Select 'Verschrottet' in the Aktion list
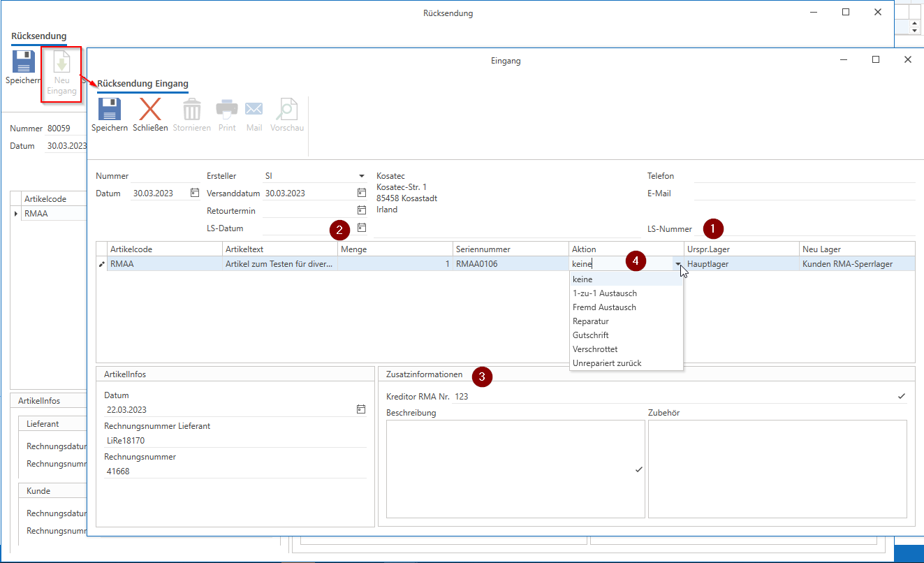Image resolution: width=924 pixels, height=563 pixels. [x=594, y=349]
